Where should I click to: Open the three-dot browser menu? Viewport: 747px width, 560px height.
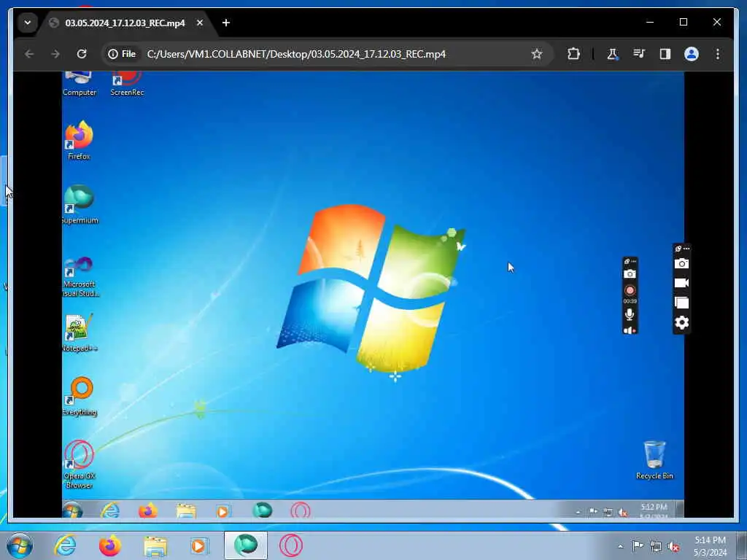point(718,54)
